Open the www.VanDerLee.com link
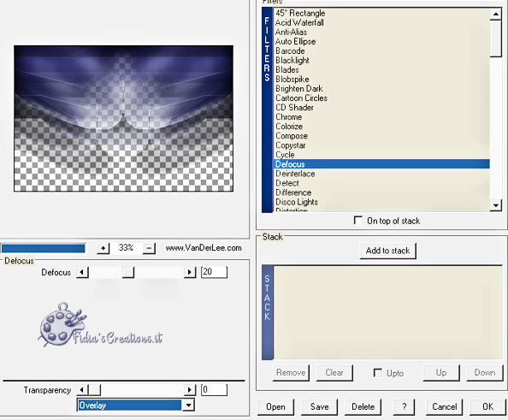508x420 pixels. click(204, 248)
